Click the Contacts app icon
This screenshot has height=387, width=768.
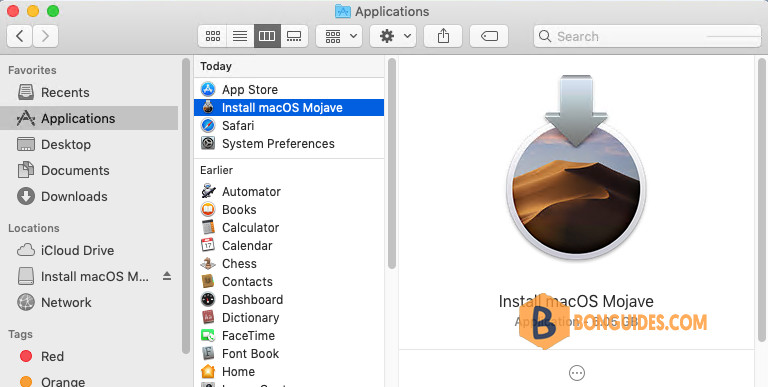pyautogui.click(x=208, y=281)
